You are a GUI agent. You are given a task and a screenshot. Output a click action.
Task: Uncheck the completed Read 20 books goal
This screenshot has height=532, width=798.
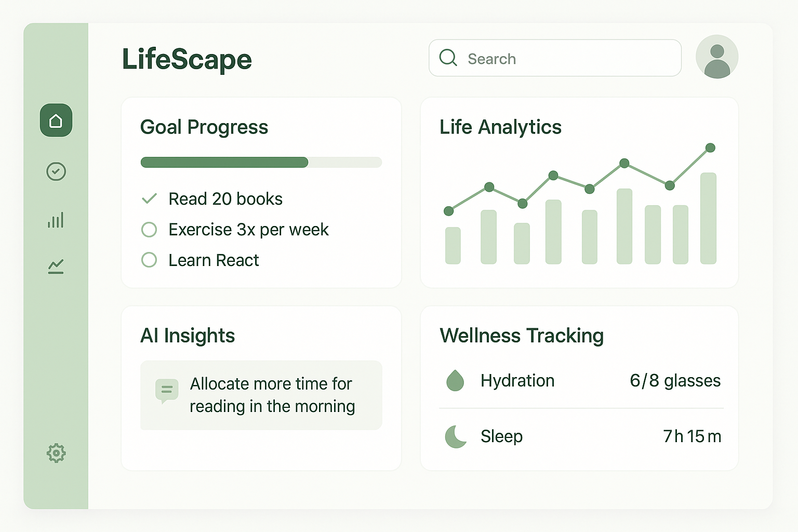(x=149, y=198)
